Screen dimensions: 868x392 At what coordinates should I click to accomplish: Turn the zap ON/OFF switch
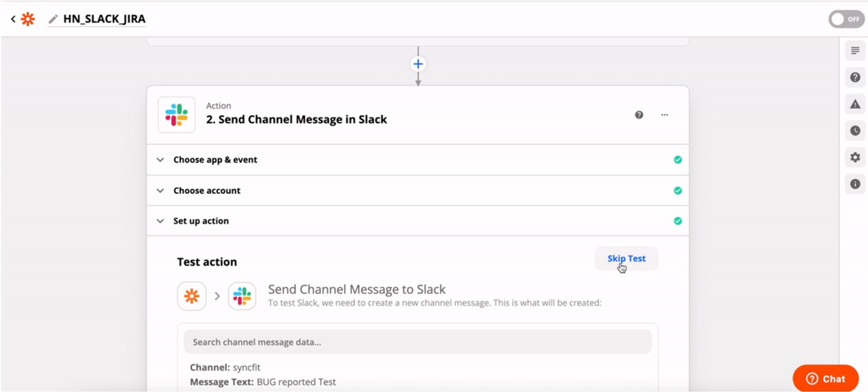[846, 19]
